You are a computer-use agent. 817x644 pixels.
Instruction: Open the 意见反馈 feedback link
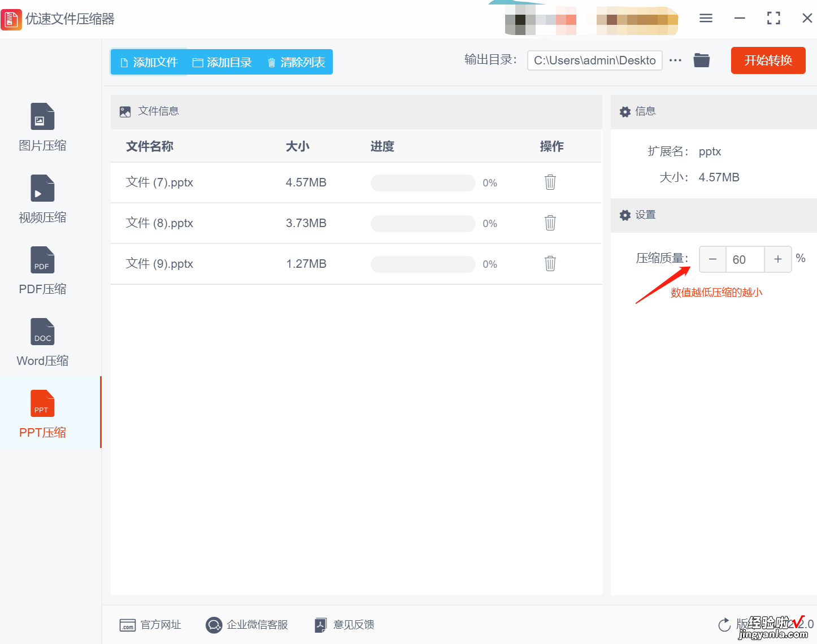coord(345,625)
